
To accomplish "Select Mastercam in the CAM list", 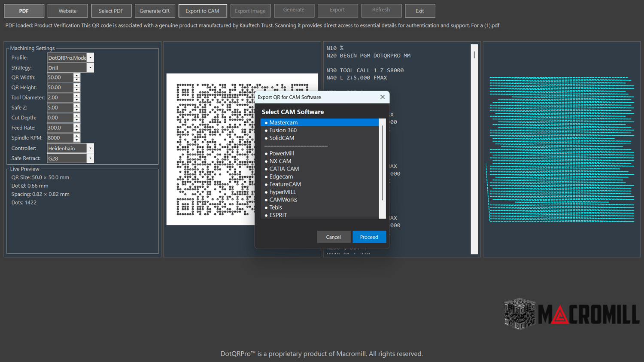I will point(319,122).
